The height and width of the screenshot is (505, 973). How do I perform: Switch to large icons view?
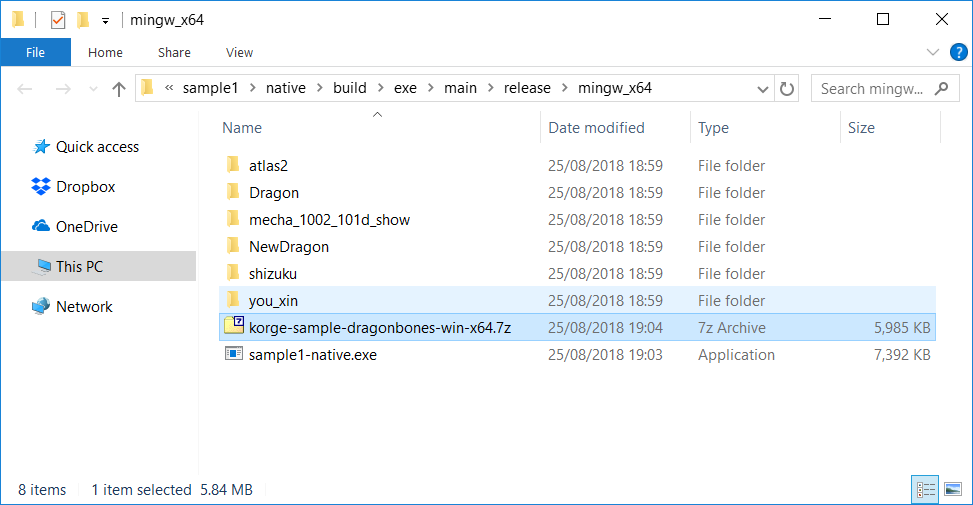pos(953,490)
